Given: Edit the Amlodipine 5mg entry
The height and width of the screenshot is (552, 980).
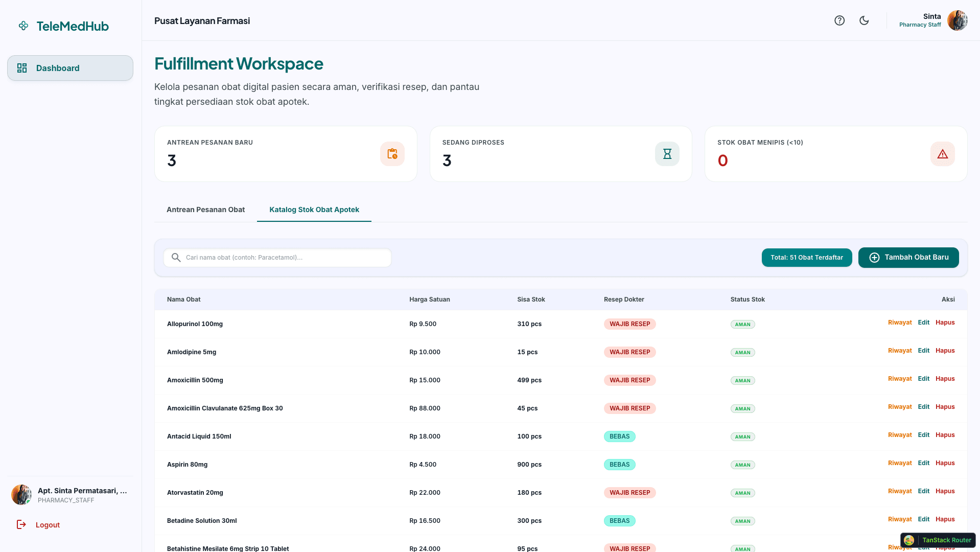Looking at the screenshot, I should [x=923, y=351].
